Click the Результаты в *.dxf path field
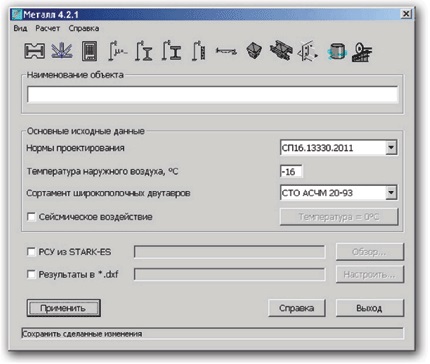This screenshot has width=430, height=364. click(x=229, y=274)
